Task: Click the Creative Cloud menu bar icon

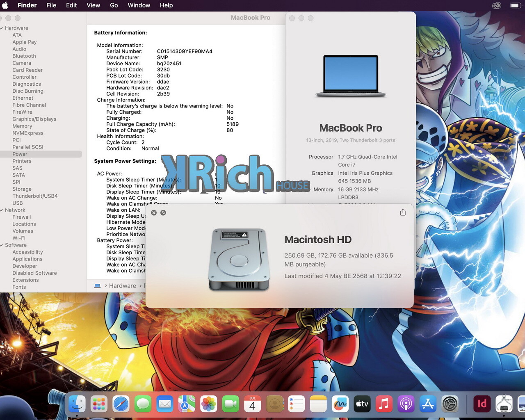Action: [497, 5]
